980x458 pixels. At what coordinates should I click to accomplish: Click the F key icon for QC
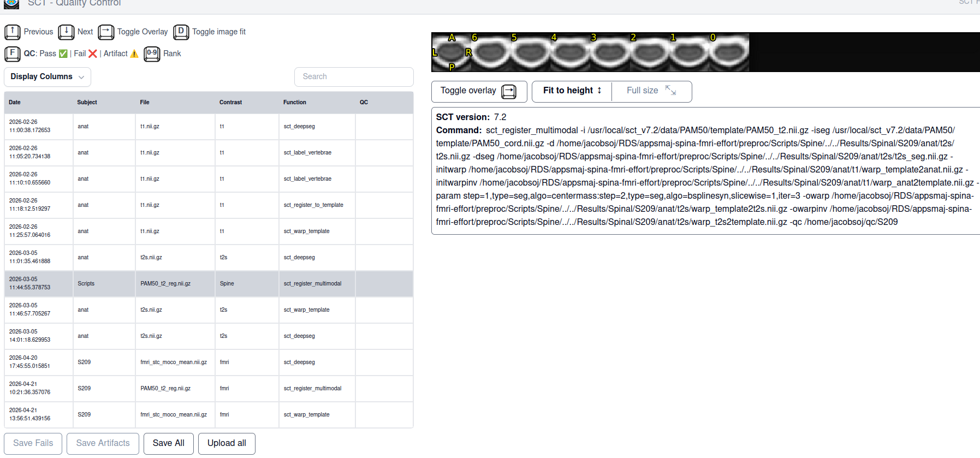pyautogui.click(x=12, y=53)
